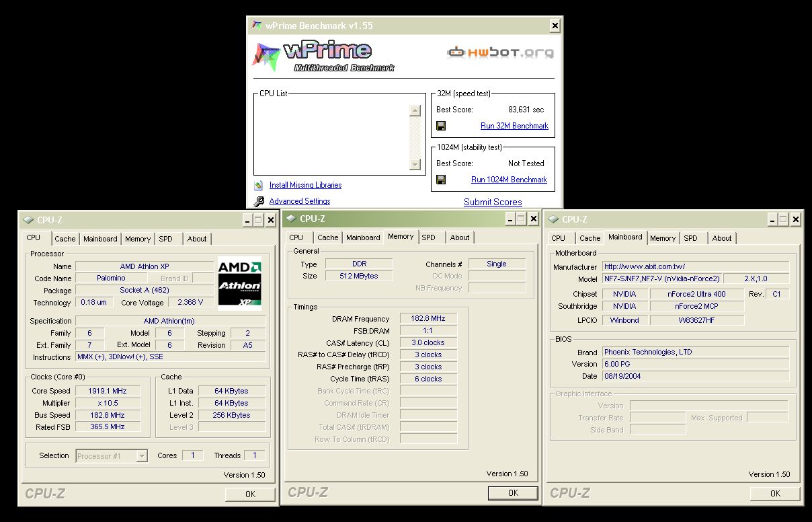
Task: Click the CAS# Latency value 3.0 clocks
Action: [x=428, y=342]
